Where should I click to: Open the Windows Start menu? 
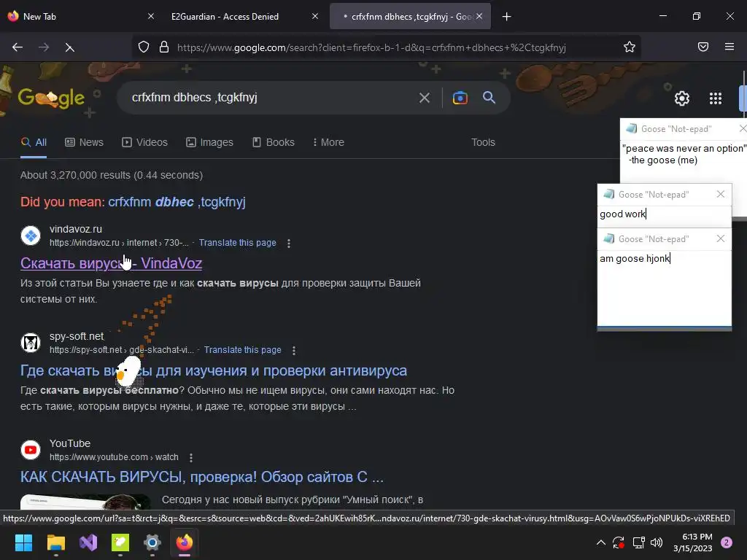click(x=23, y=542)
